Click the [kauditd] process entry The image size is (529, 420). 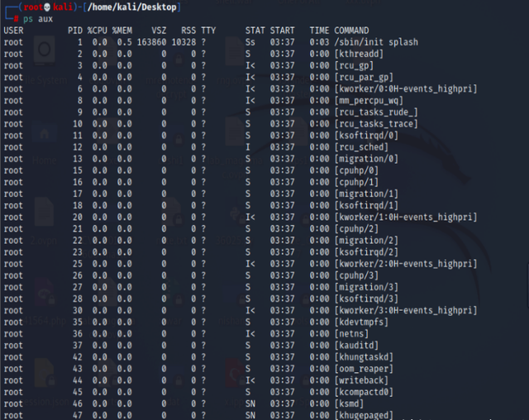tap(356, 346)
